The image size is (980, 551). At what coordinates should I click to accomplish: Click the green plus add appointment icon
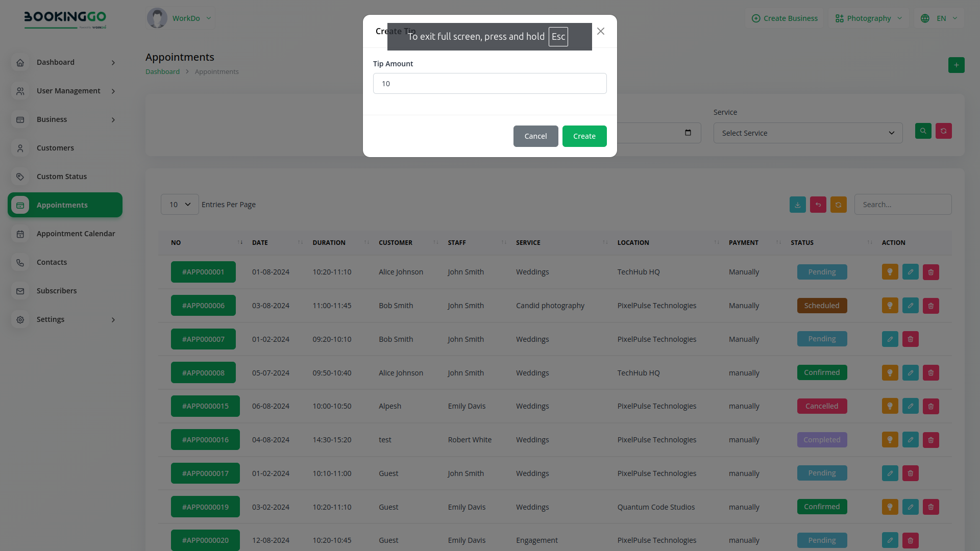coord(956,65)
